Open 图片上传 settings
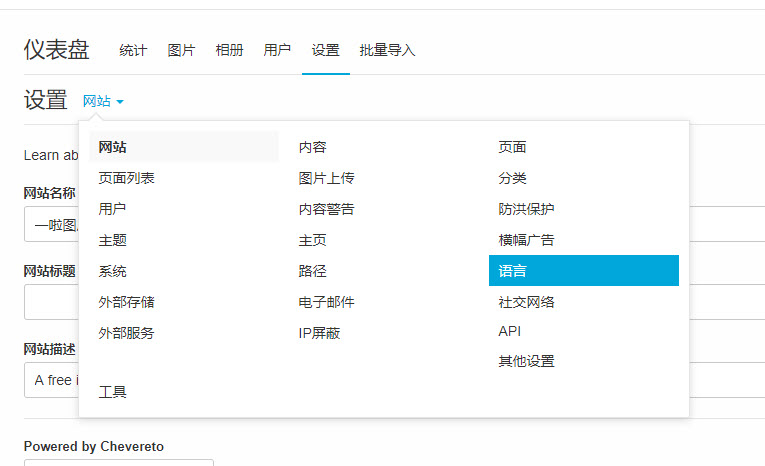765x466 pixels. [326, 178]
